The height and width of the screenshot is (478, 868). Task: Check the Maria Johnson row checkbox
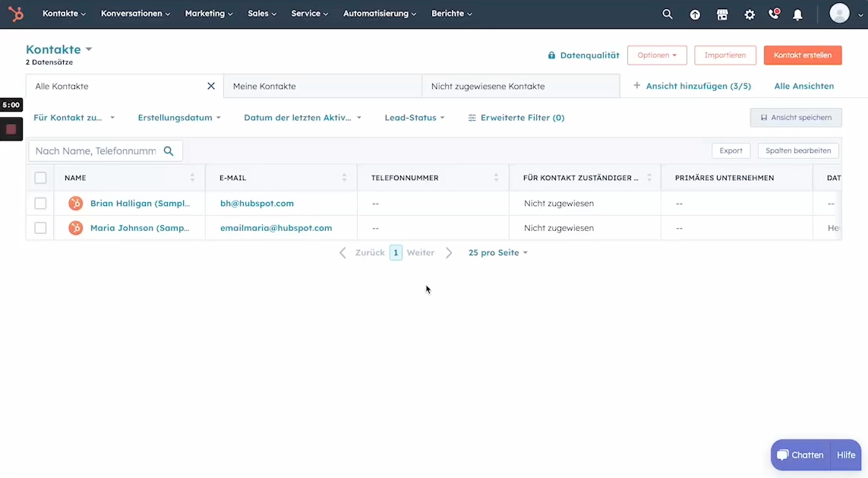point(40,228)
